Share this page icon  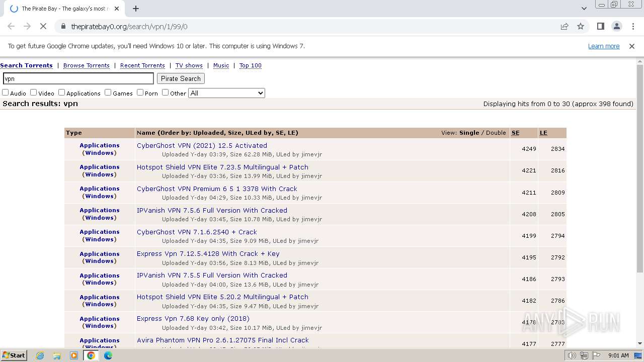click(565, 26)
